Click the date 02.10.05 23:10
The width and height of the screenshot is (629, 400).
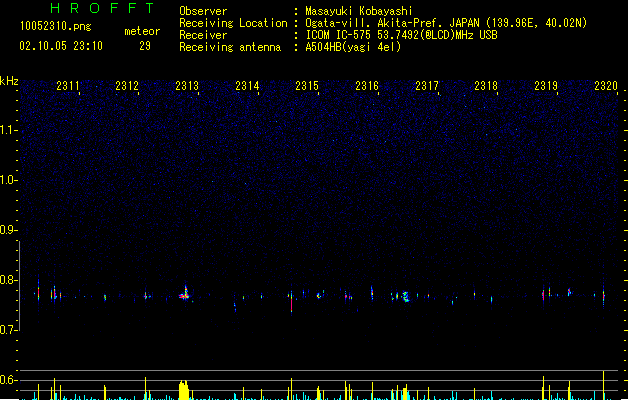pos(61,46)
